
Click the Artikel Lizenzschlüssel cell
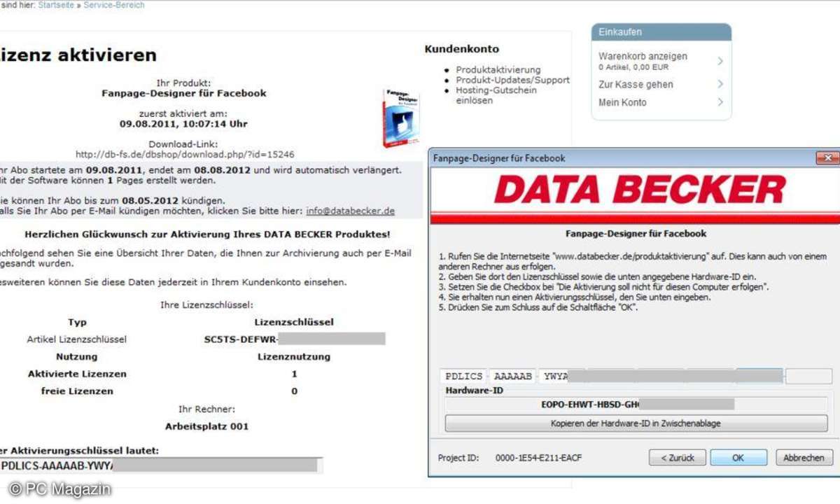tap(77, 339)
